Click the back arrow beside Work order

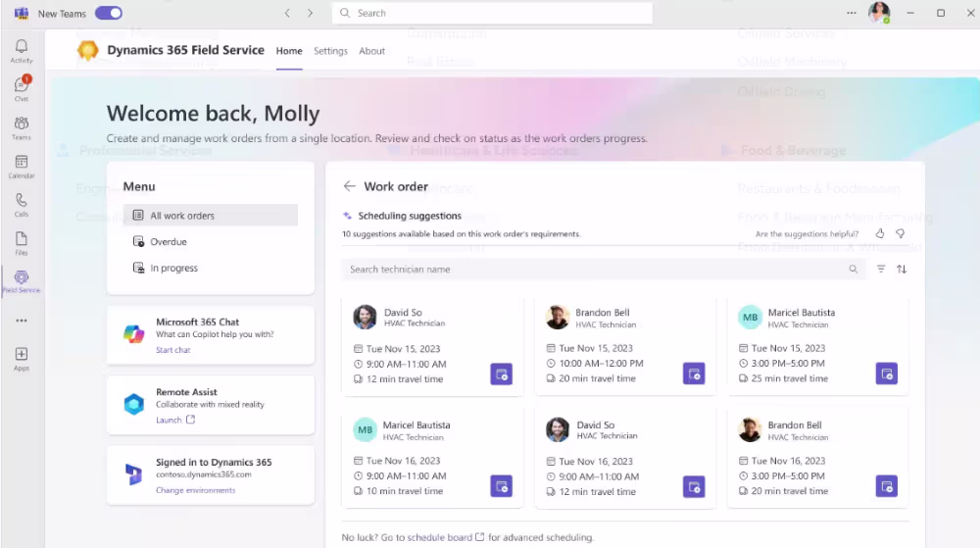point(349,186)
